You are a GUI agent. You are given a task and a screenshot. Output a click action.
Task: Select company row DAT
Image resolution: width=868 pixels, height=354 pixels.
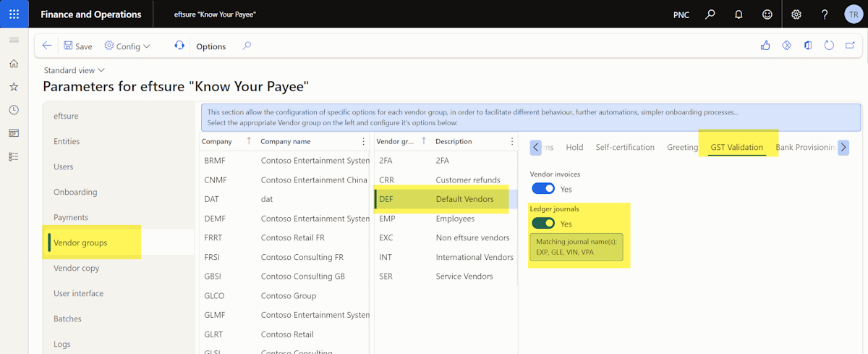click(x=285, y=199)
